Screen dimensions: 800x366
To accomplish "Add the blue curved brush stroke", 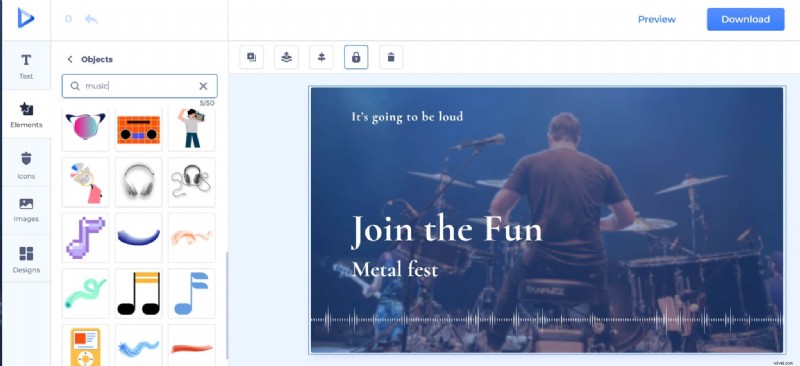I will coord(138,237).
